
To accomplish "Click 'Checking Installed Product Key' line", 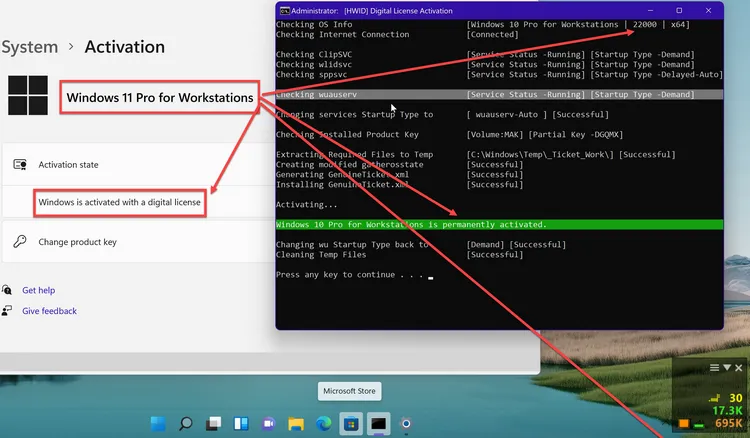I will 347,134.
